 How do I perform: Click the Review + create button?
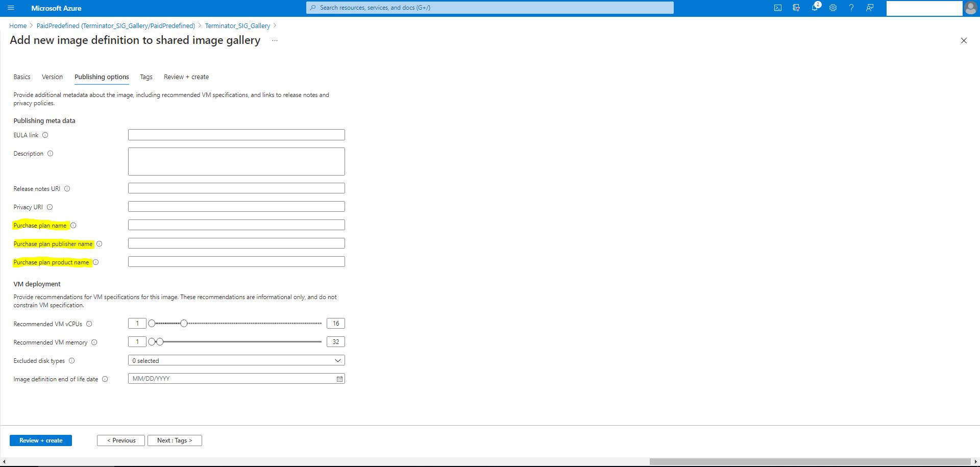(40, 440)
